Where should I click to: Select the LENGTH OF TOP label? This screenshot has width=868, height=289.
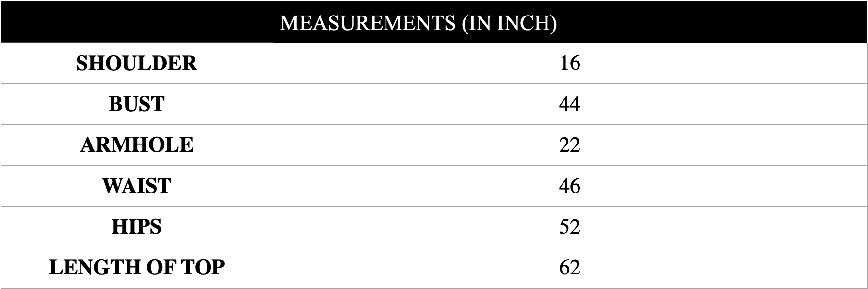coord(137,267)
